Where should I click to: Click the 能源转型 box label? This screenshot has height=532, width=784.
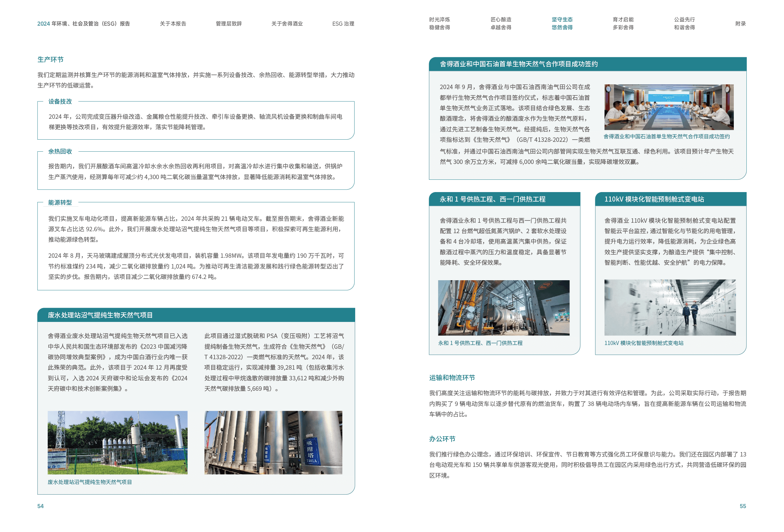(60, 203)
